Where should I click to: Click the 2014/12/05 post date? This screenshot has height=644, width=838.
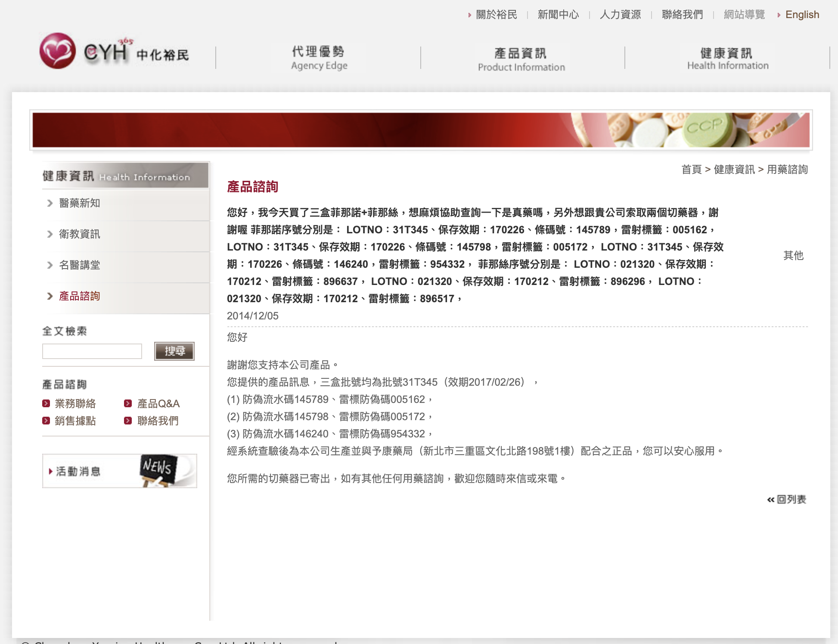click(x=253, y=316)
